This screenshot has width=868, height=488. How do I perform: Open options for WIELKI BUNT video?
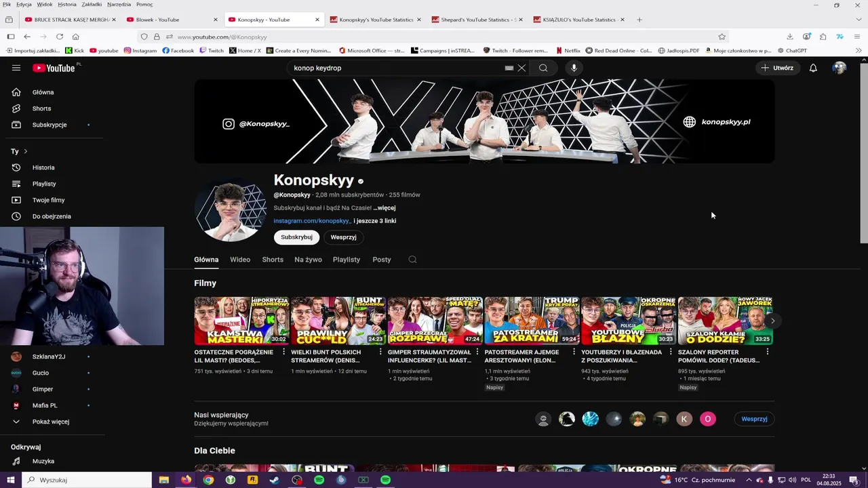click(380, 352)
